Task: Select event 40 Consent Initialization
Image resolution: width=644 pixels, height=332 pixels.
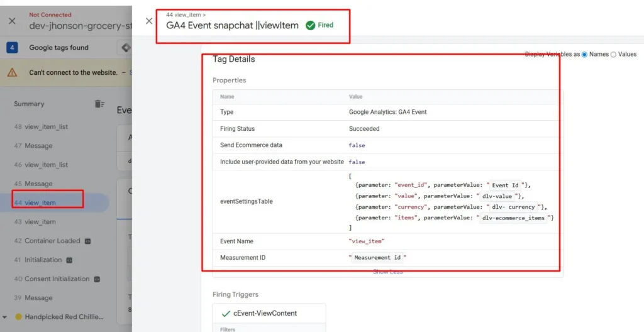Action: (52, 279)
